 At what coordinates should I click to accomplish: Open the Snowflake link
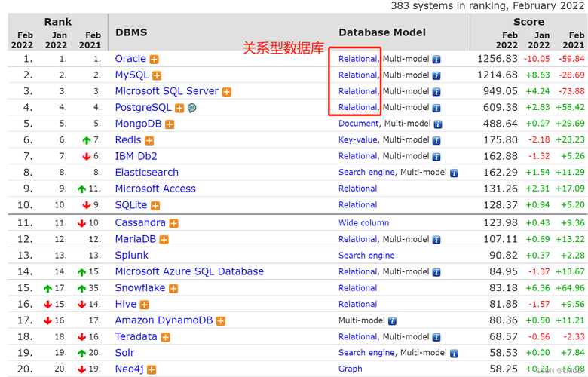(x=140, y=288)
